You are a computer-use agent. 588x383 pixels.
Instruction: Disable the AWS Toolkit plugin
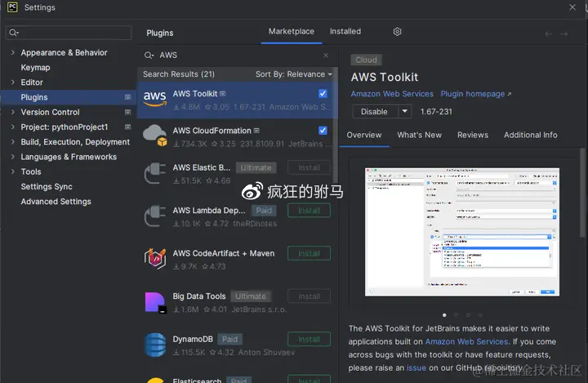point(375,111)
